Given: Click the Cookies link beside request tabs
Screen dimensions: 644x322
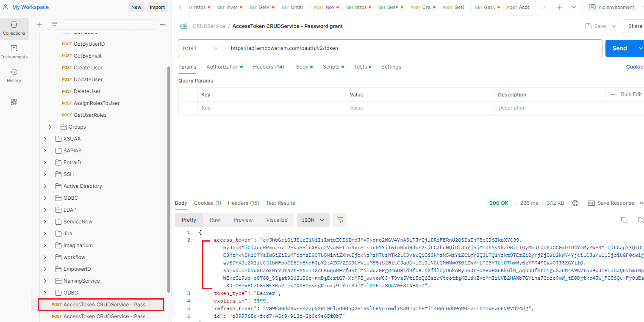Looking at the screenshot, I should tap(635, 67).
